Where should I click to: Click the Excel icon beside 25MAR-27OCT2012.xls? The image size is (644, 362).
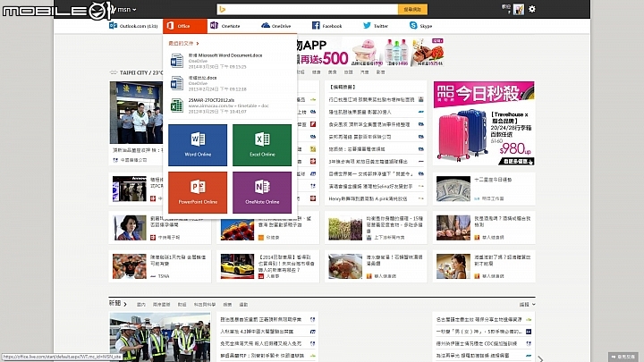177,105
